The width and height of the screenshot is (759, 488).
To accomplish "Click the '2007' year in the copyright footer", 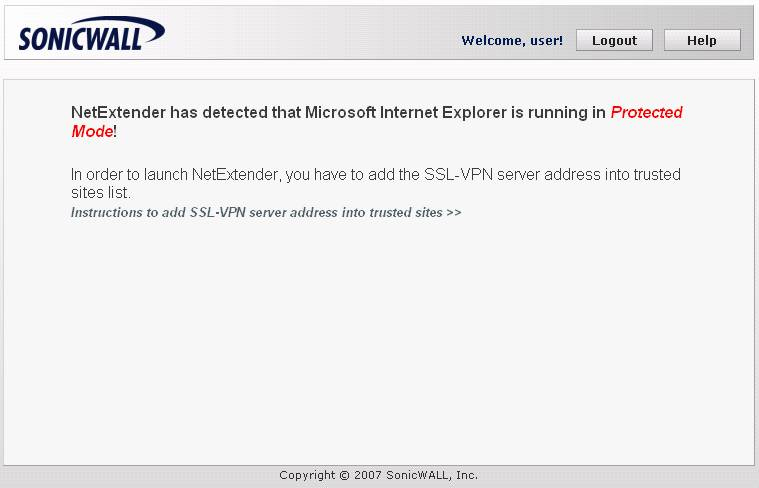I will point(367,475).
